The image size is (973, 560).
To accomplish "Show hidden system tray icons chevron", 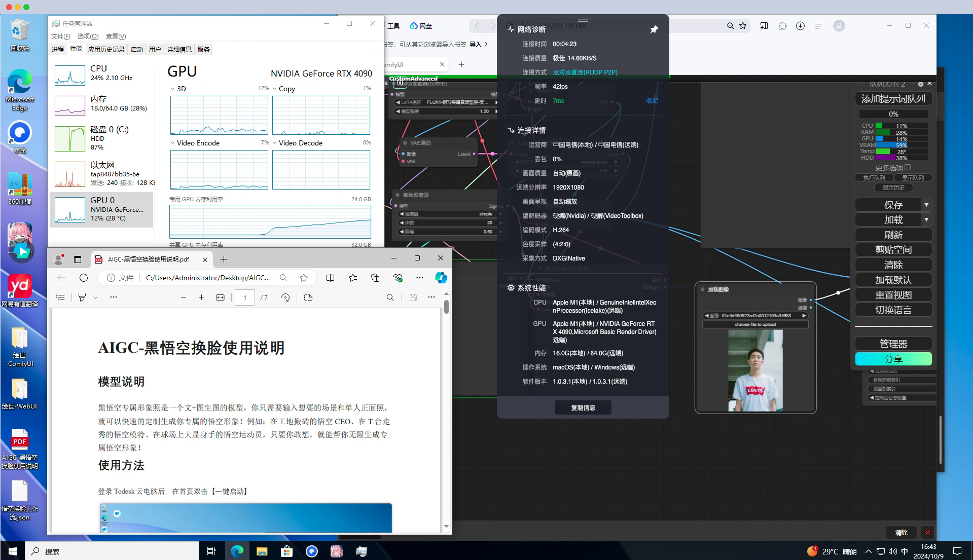I will coord(869,551).
